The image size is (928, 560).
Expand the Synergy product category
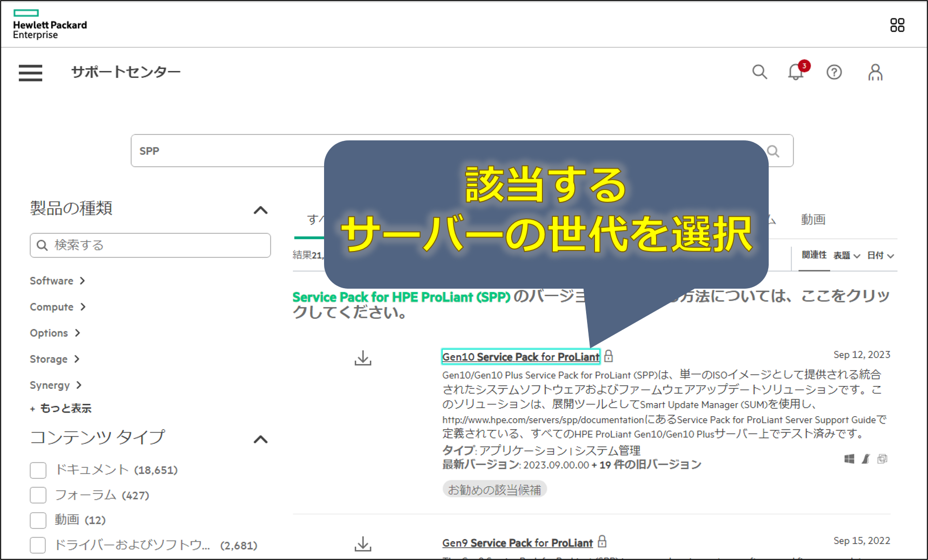[56, 385]
